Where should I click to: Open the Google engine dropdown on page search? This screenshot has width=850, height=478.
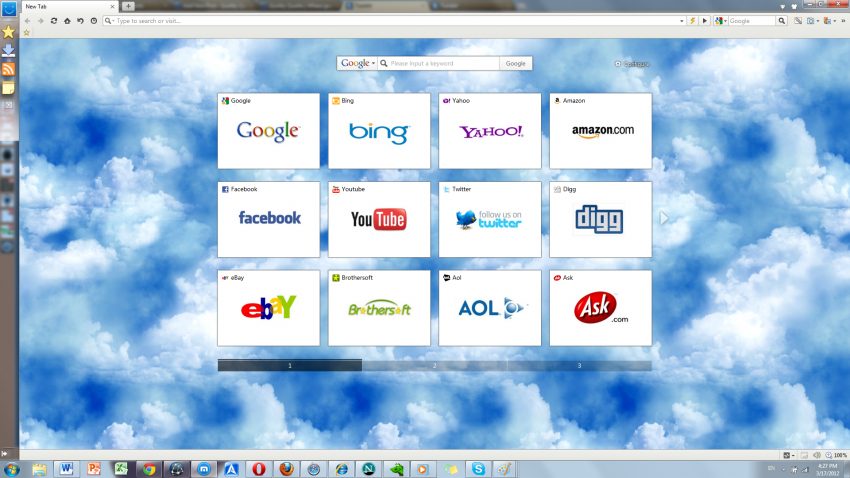click(358, 63)
